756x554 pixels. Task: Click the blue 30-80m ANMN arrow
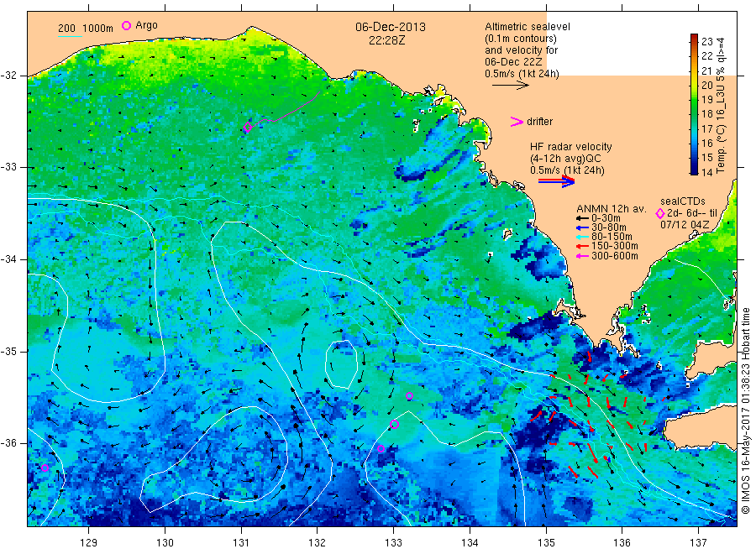tap(582, 227)
